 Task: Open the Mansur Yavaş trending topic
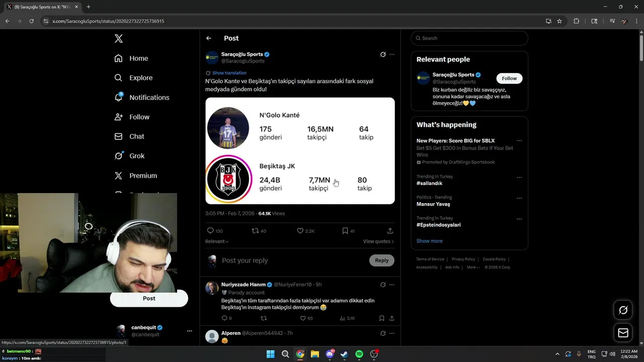[x=433, y=204]
